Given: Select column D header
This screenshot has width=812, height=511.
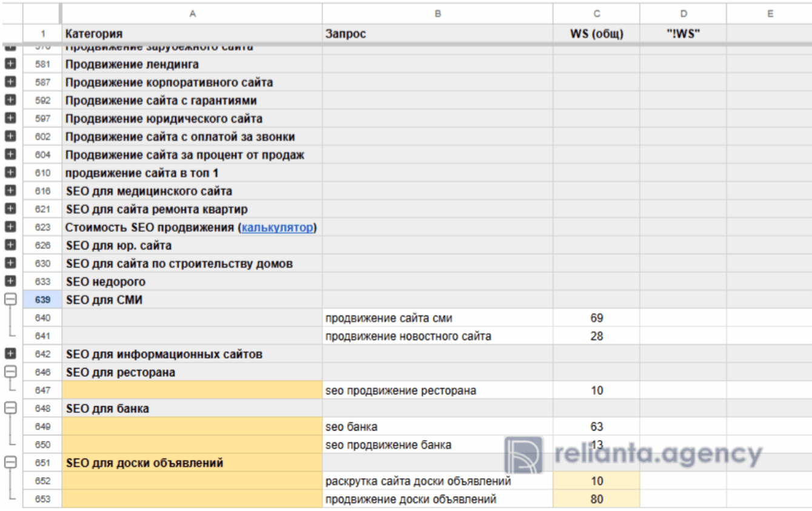Looking at the screenshot, I should (x=683, y=13).
